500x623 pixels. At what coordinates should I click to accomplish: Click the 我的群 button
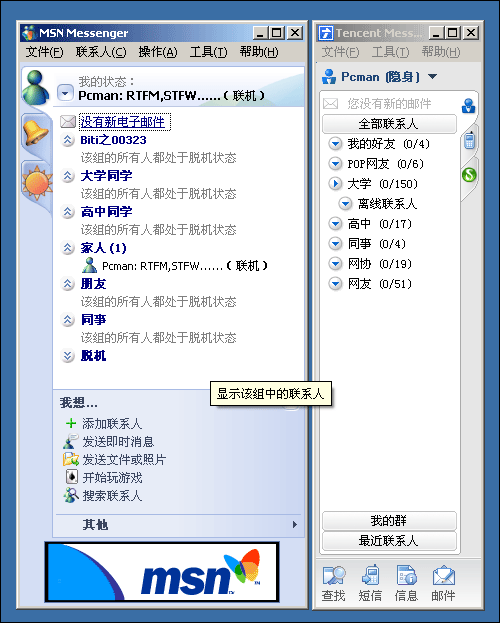click(x=389, y=521)
